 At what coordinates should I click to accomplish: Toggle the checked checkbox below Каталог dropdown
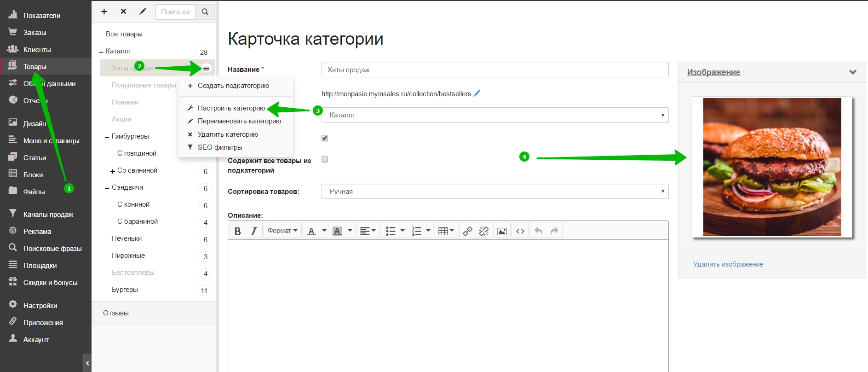tap(325, 138)
